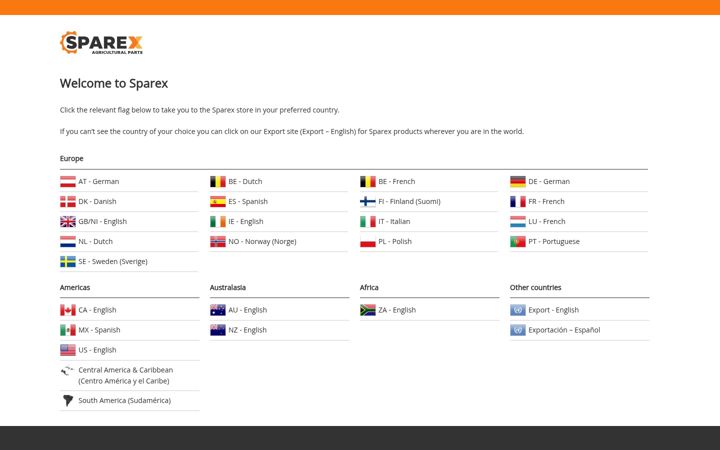Select South America (Sudamérica) link
Screen dimensions: 720x450
pyautogui.click(x=124, y=400)
